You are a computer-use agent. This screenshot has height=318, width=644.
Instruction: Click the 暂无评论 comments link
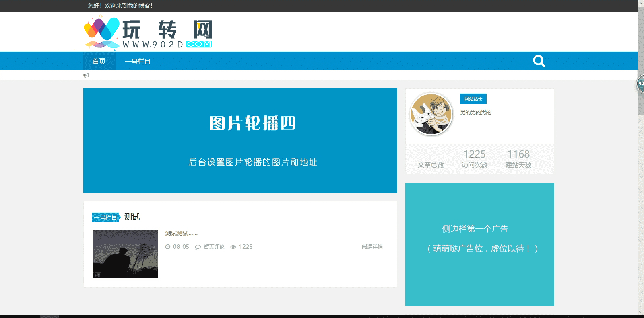(x=214, y=247)
